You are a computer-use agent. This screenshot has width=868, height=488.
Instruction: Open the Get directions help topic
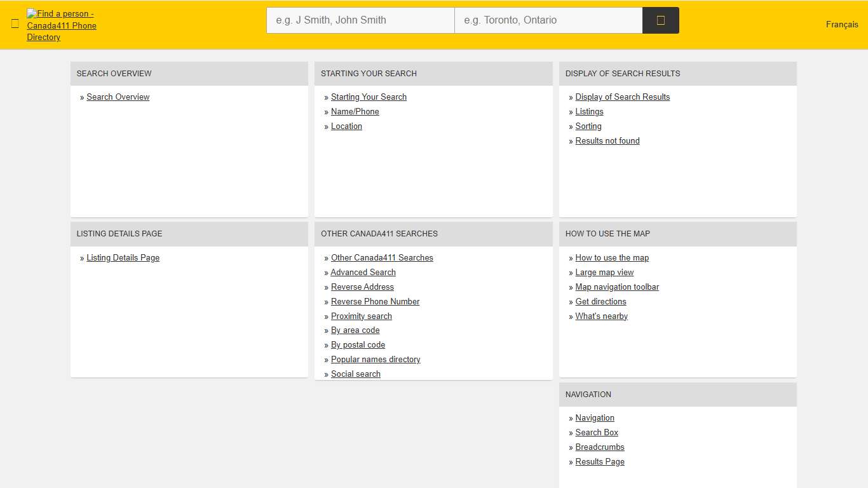click(x=600, y=301)
